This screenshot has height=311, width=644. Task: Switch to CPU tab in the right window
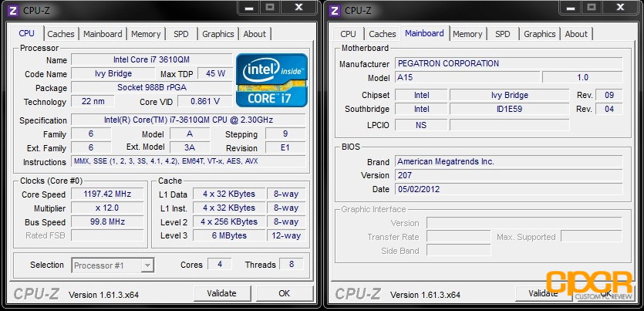349,34
